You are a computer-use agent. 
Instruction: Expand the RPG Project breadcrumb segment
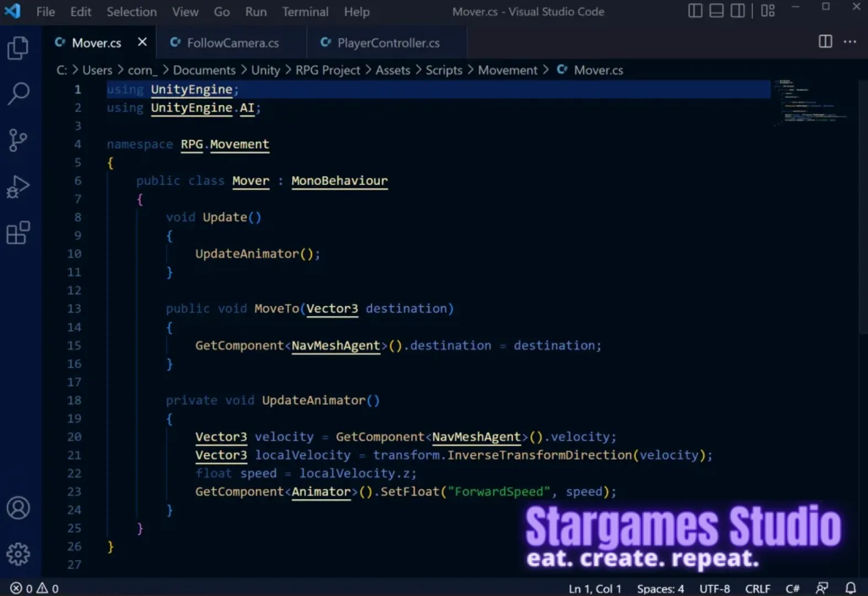[328, 70]
